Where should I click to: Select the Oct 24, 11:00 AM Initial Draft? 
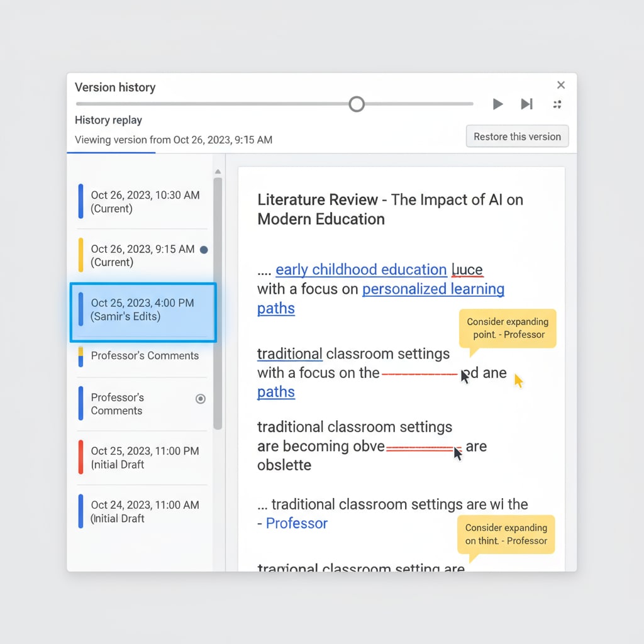[x=144, y=511]
